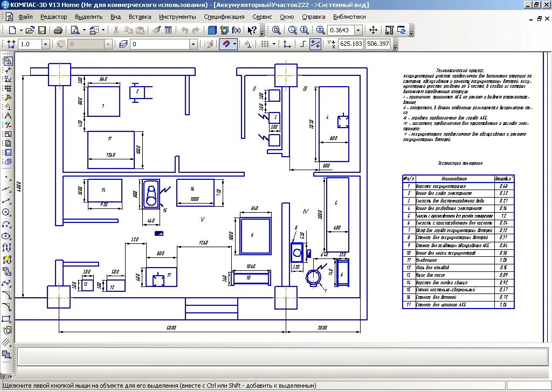The height and width of the screenshot is (392, 552).
Task: Open the Инструменты menu
Action: [177, 17]
